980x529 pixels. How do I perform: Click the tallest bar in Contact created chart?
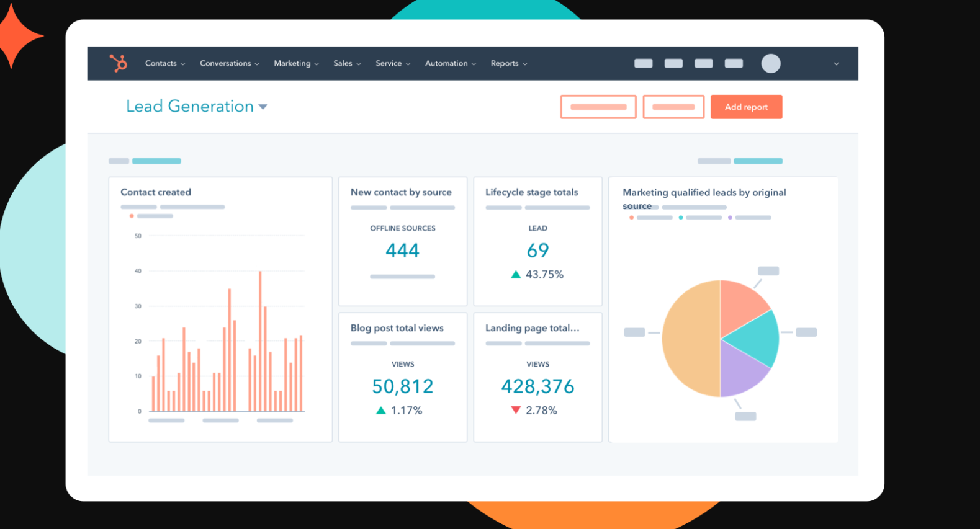click(260, 341)
